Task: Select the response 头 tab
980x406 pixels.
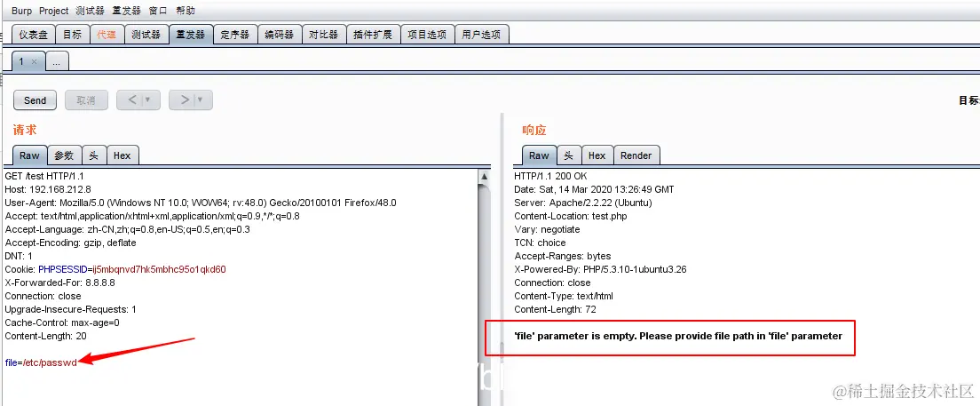Action: tap(569, 155)
